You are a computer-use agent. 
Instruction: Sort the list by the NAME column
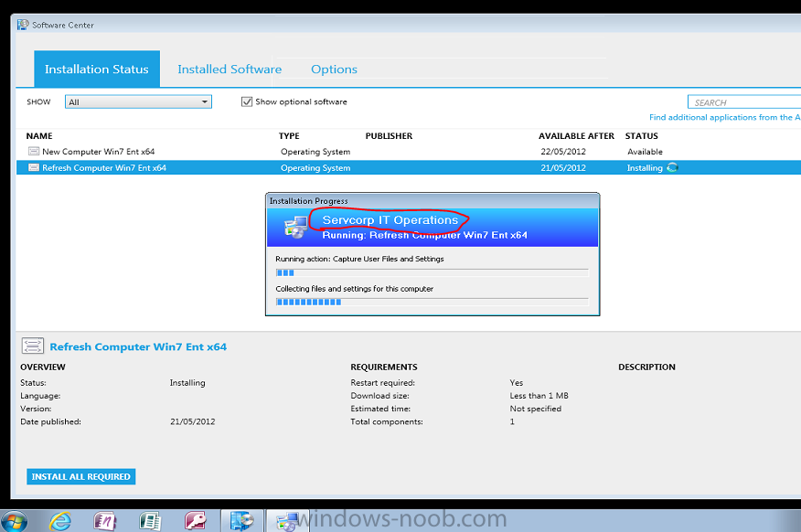39,136
